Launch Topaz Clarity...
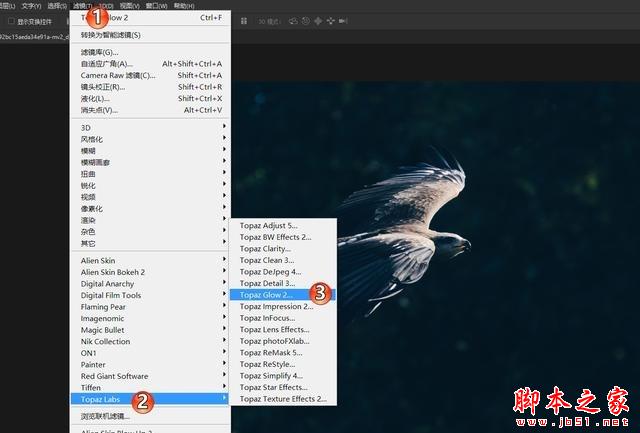This screenshot has width=640, height=433. click(283, 249)
